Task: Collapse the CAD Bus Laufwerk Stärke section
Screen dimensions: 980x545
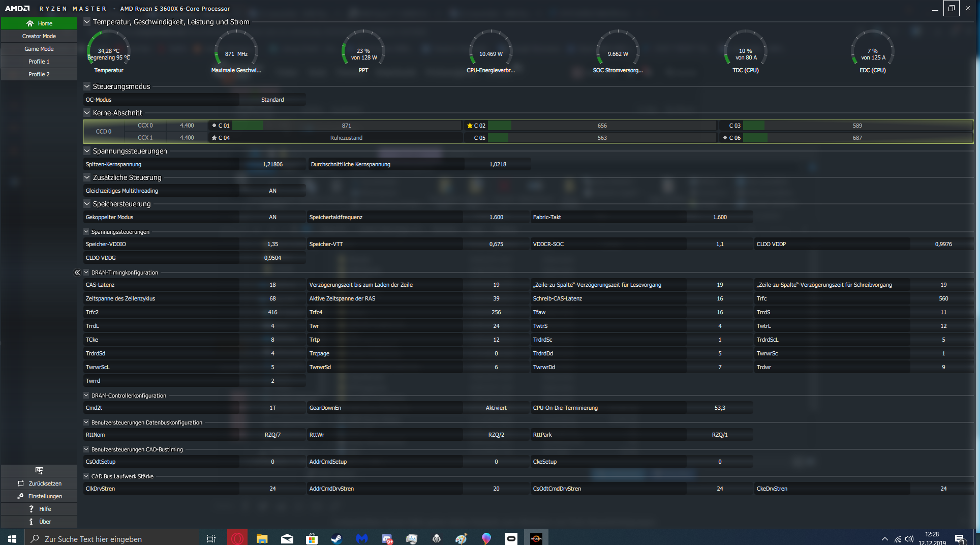Action: click(x=86, y=476)
